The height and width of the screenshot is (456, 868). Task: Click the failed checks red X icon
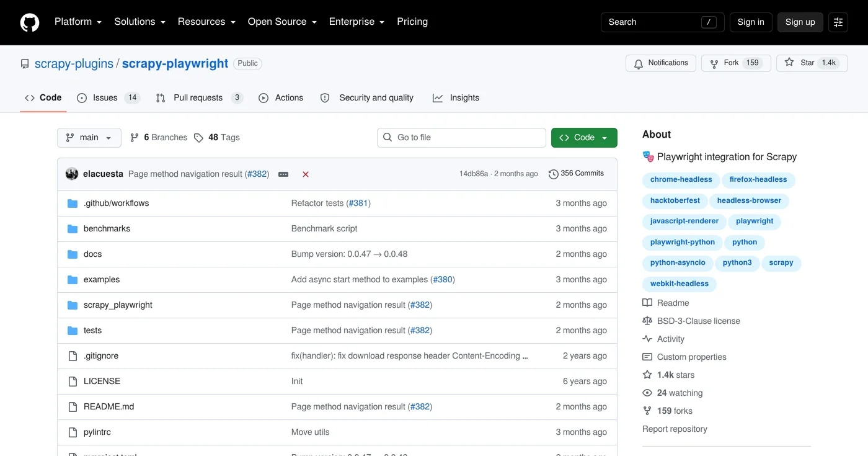coord(306,174)
